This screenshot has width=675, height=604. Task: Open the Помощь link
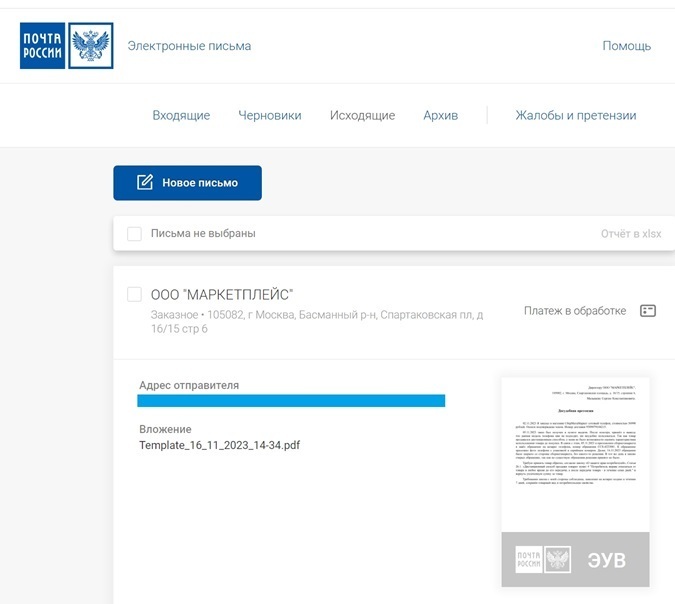coord(626,46)
